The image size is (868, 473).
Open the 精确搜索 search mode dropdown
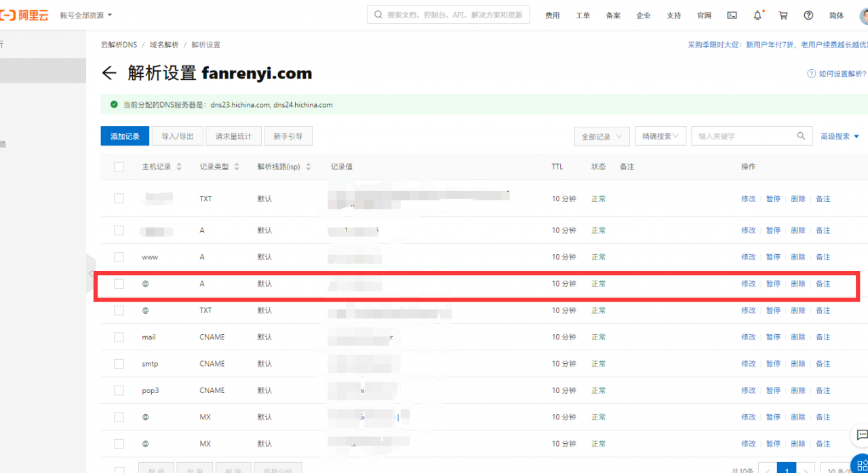(660, 136)
